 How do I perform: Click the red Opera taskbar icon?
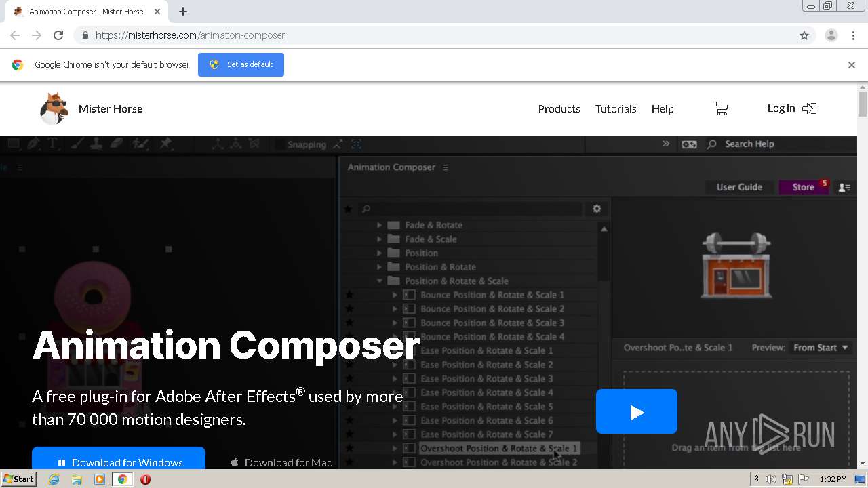click(x=145, y=479)
